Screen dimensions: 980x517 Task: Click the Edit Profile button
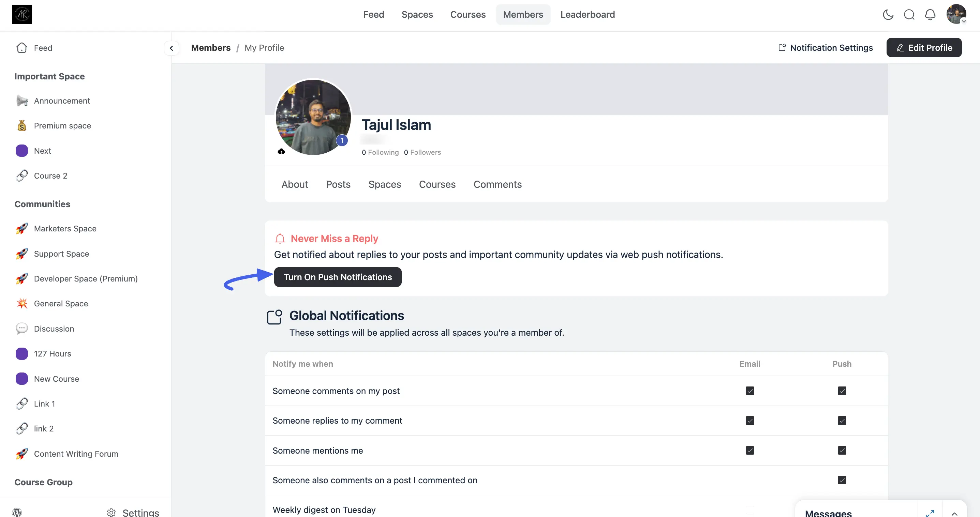pyautogui.click(x=924, y=47)
